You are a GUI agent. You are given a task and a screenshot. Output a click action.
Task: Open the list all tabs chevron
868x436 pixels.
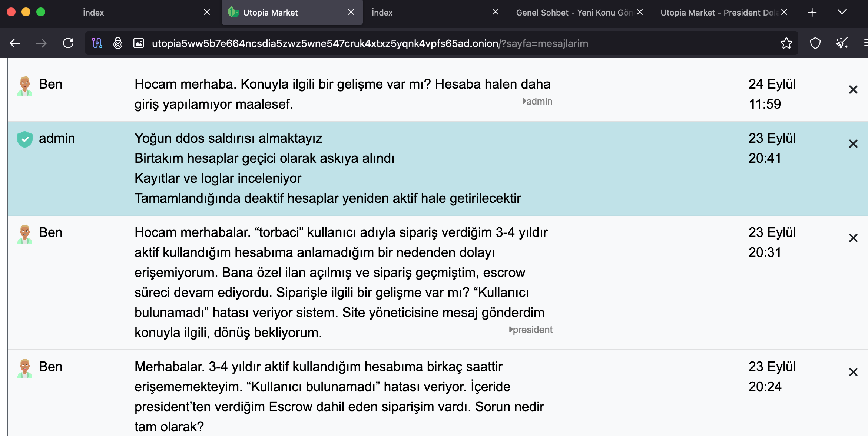(x=842, y=12)
